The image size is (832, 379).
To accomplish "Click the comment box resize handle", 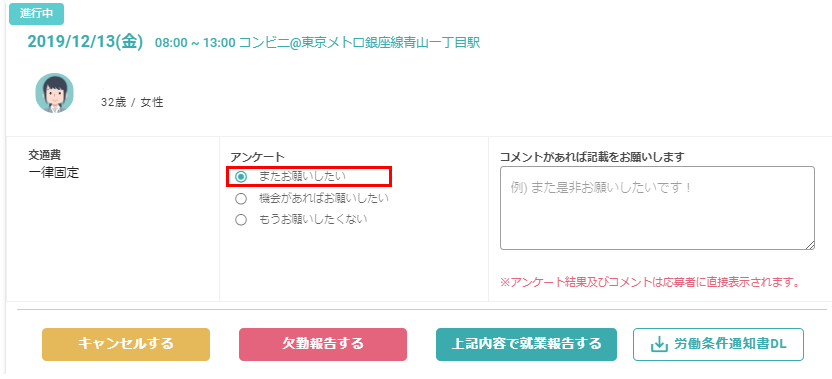I will tap(810, 245).
